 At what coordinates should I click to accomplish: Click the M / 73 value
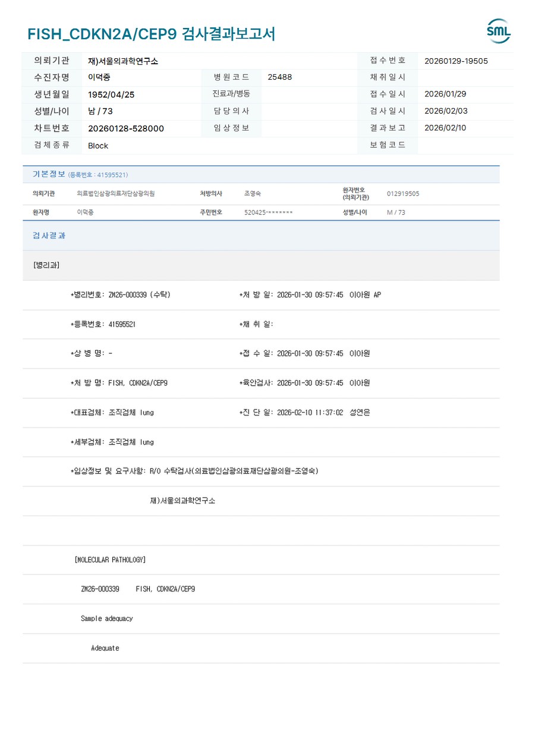[x=396, y=212]
